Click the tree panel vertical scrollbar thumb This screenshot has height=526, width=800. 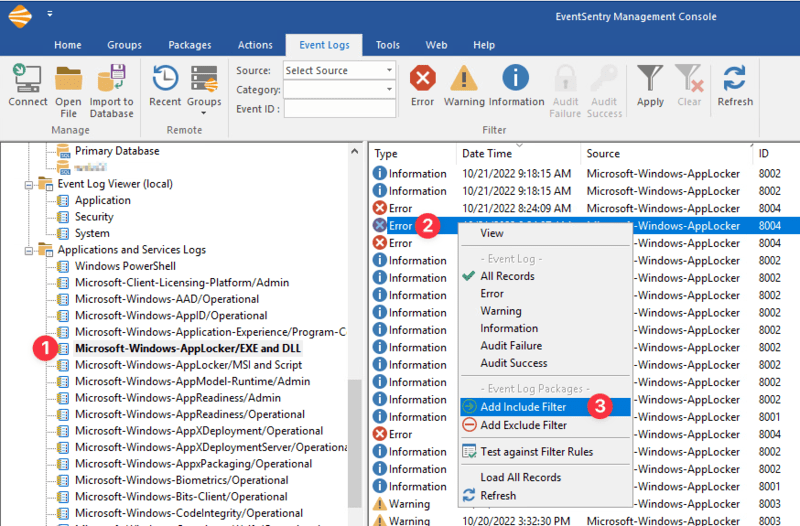[x=355, y=443]
